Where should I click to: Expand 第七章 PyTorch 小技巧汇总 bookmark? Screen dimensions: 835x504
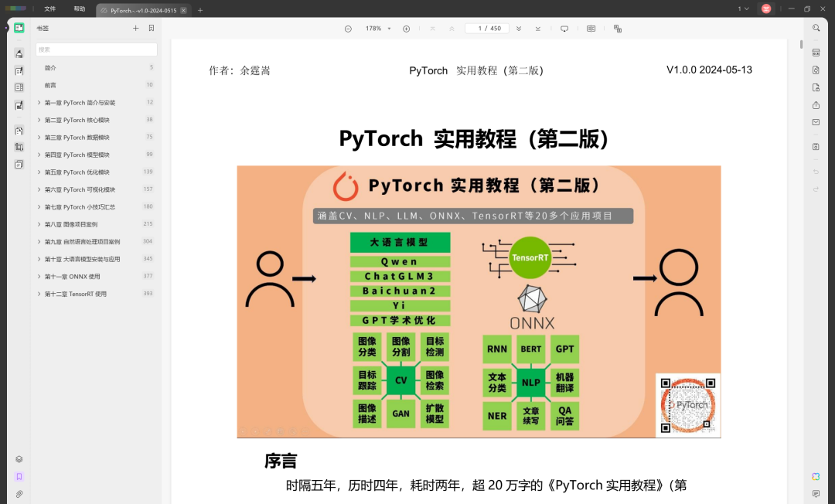click(x=39, y=206)
